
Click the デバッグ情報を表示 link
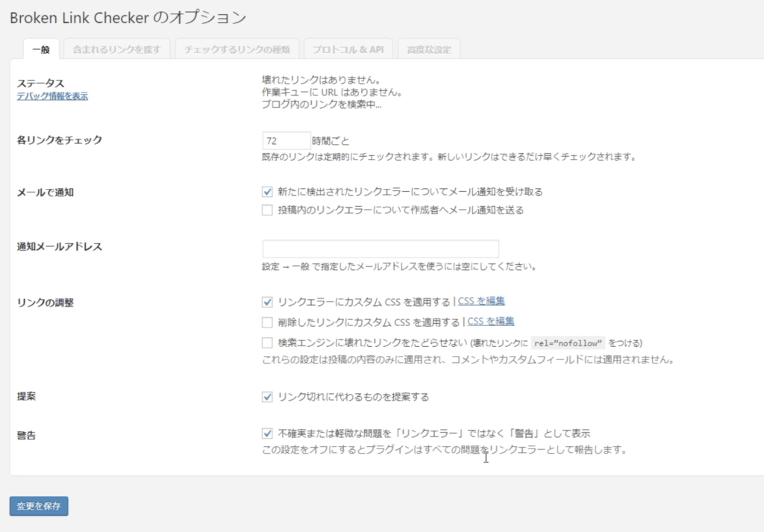pos(53,96)
